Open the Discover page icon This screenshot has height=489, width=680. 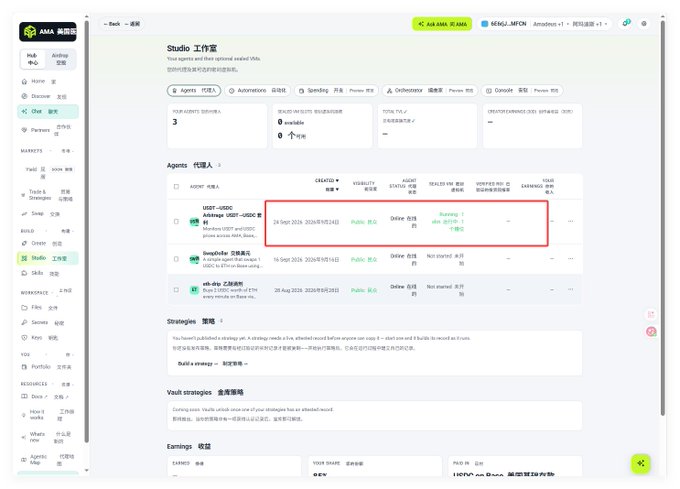click(24, 96)
